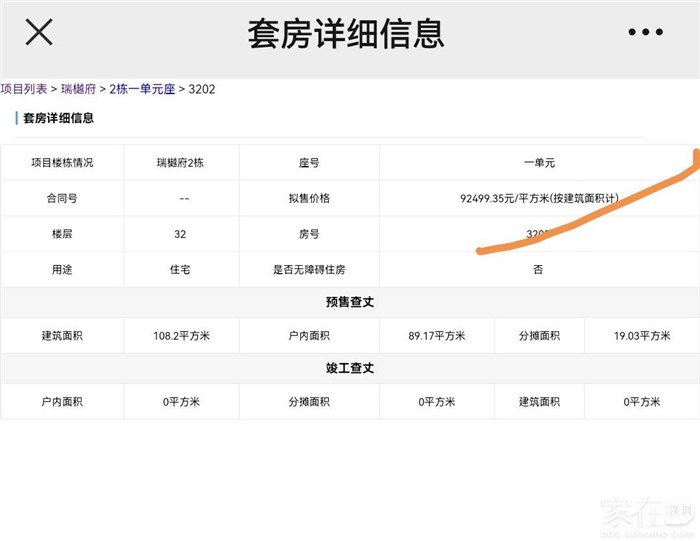This screenshot has height=541, width=700.
Task: Click the 合同号 label cell
Action: tap(62, 198)
